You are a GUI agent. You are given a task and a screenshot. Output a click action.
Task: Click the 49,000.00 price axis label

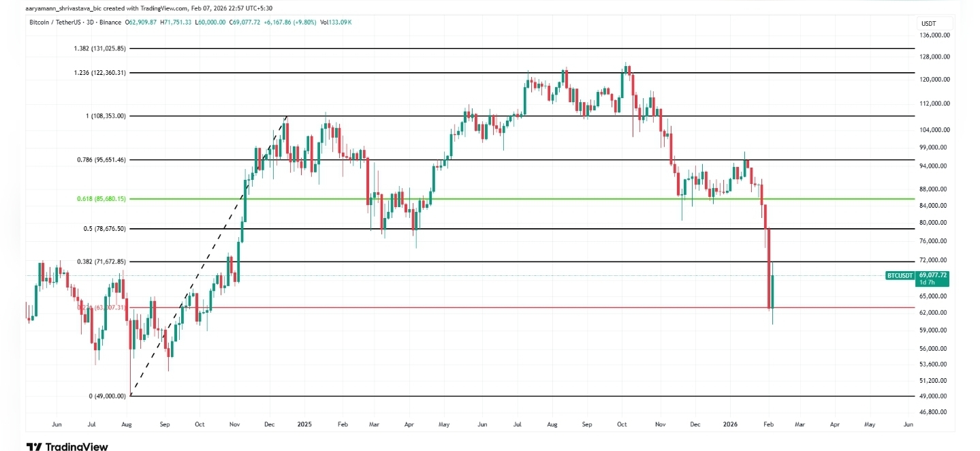tap(932, 396)
